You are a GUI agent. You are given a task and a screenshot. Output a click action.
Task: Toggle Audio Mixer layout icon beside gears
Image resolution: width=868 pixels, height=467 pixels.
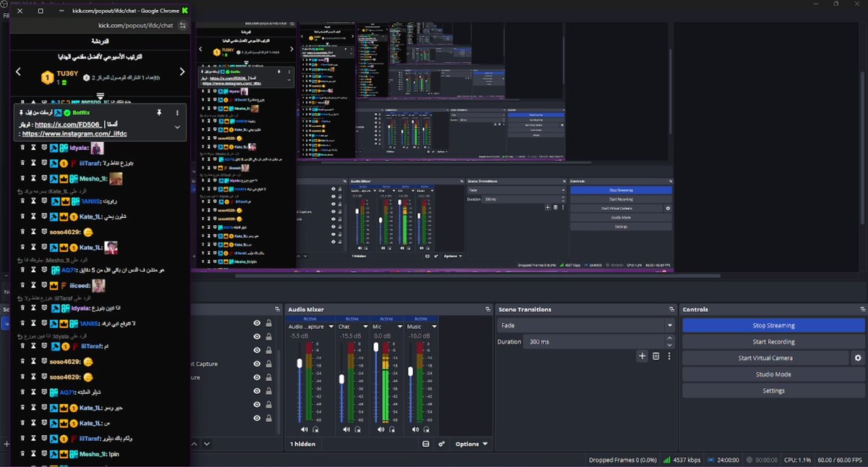pyautogui.click(x=426, y=444)
